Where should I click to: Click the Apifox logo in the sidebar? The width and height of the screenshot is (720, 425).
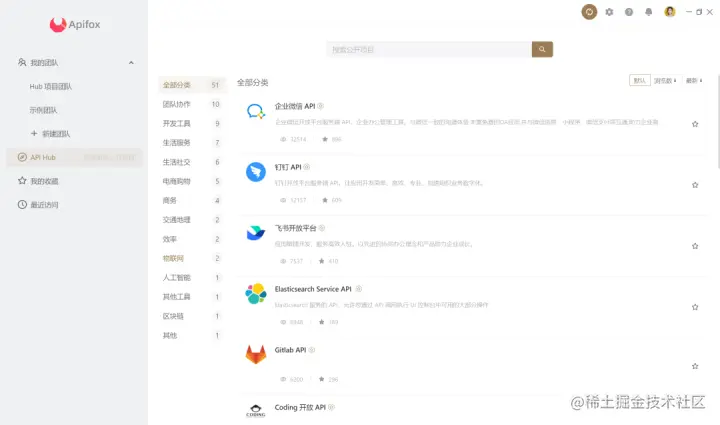[75, 24]
